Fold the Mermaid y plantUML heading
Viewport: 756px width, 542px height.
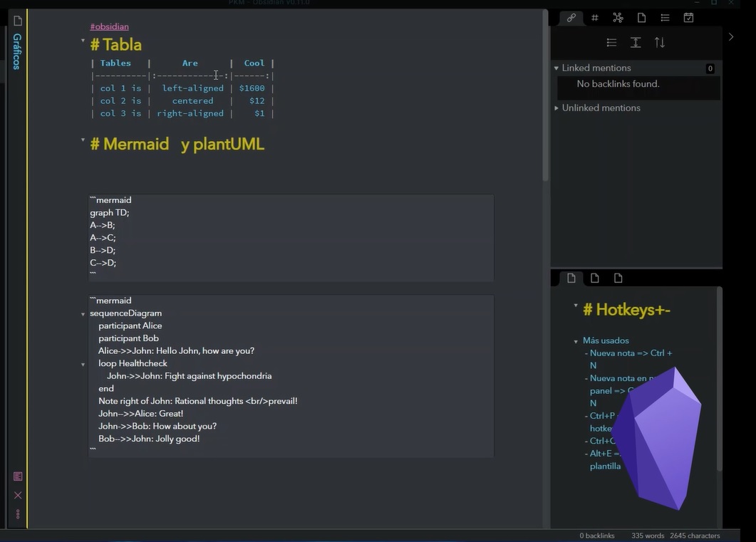click(83, 141)
